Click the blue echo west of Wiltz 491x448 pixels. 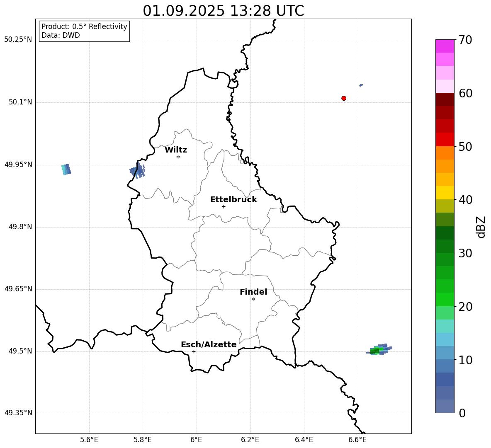(137, 170)
